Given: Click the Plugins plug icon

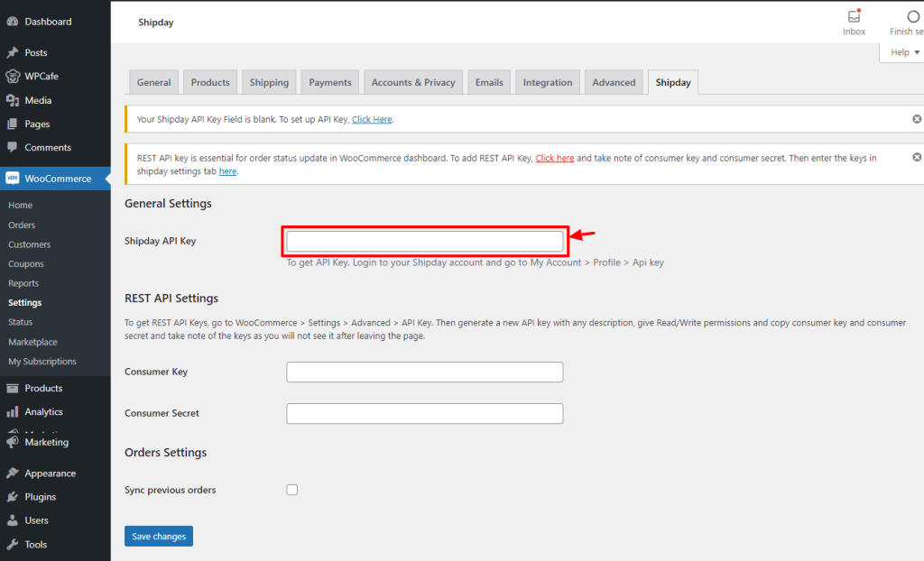Looking at the screenshot, I should point(13,497).
